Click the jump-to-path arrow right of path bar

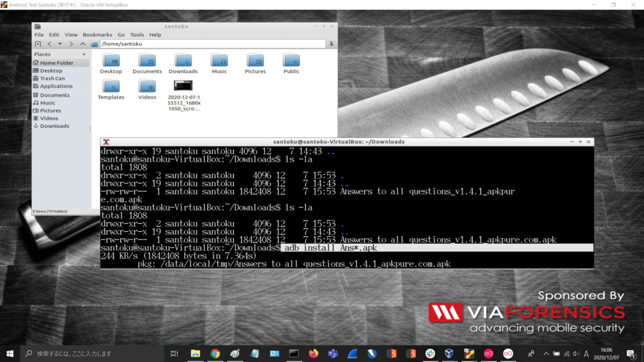(331, 44)
